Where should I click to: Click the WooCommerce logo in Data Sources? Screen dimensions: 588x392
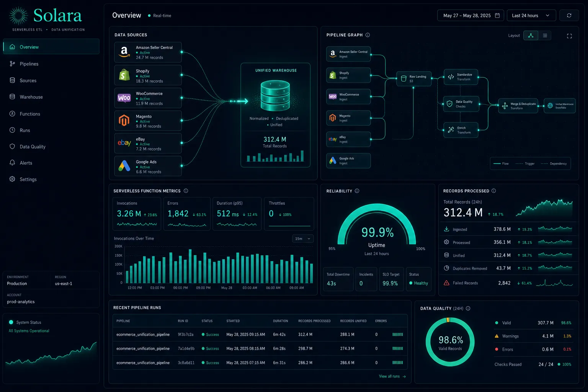point(124,98)
